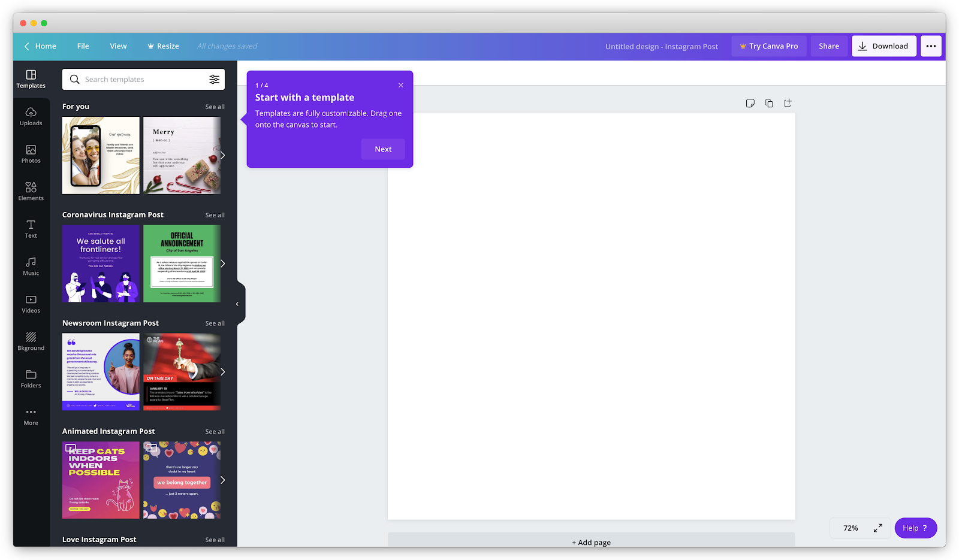
Task: Open the Text tool panel
Action: [x=31, y=229]
